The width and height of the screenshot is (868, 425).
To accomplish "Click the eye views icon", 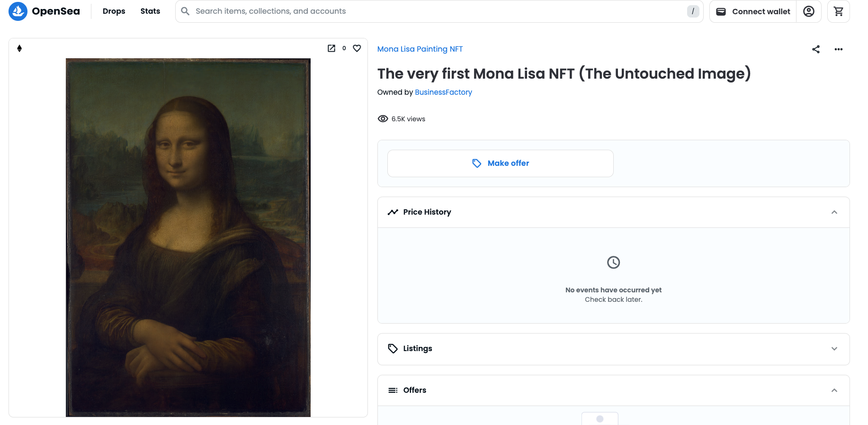I will [x=383, y=119].
